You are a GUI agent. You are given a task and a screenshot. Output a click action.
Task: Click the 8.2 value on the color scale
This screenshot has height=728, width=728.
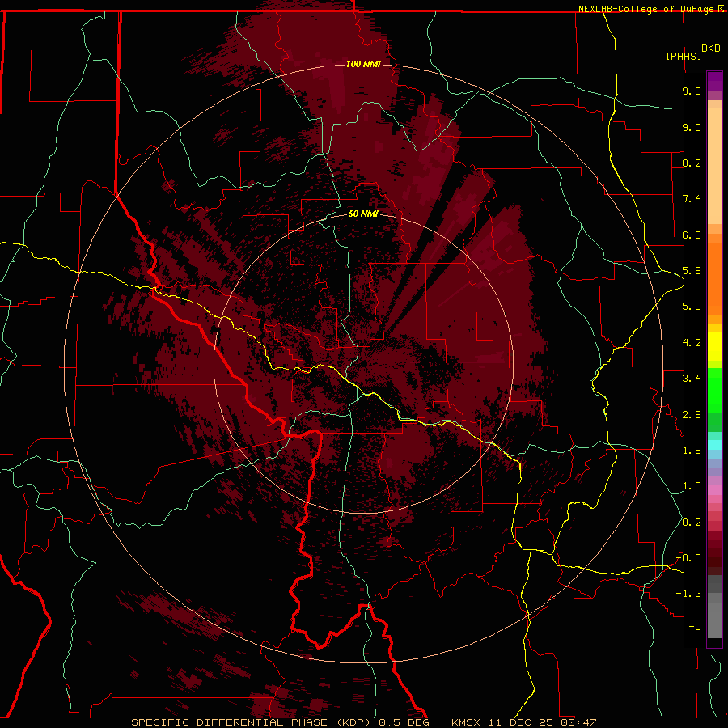[x=692, y=163]
